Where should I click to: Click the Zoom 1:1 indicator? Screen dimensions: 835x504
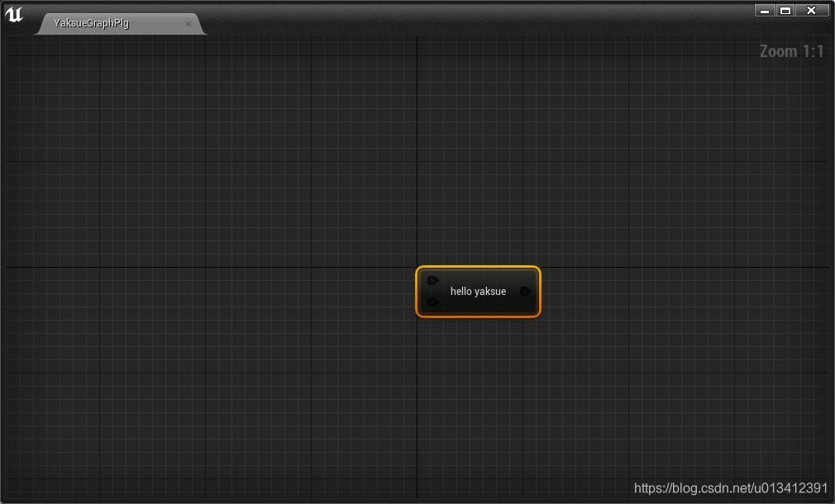click(791, 50)
